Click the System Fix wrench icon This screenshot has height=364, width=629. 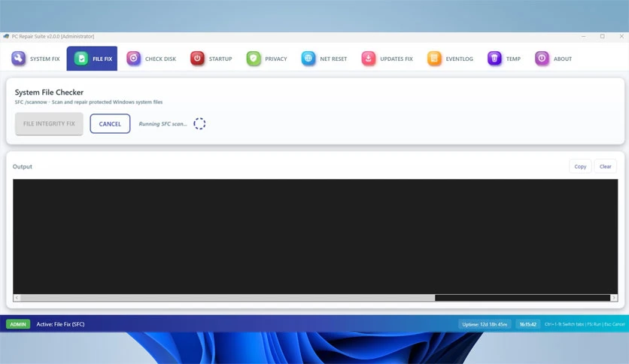click(x=18, y=59)
